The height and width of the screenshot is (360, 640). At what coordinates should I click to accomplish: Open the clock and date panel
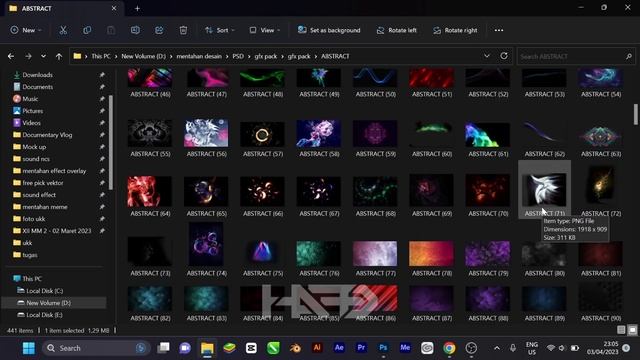tap(602, 348)
